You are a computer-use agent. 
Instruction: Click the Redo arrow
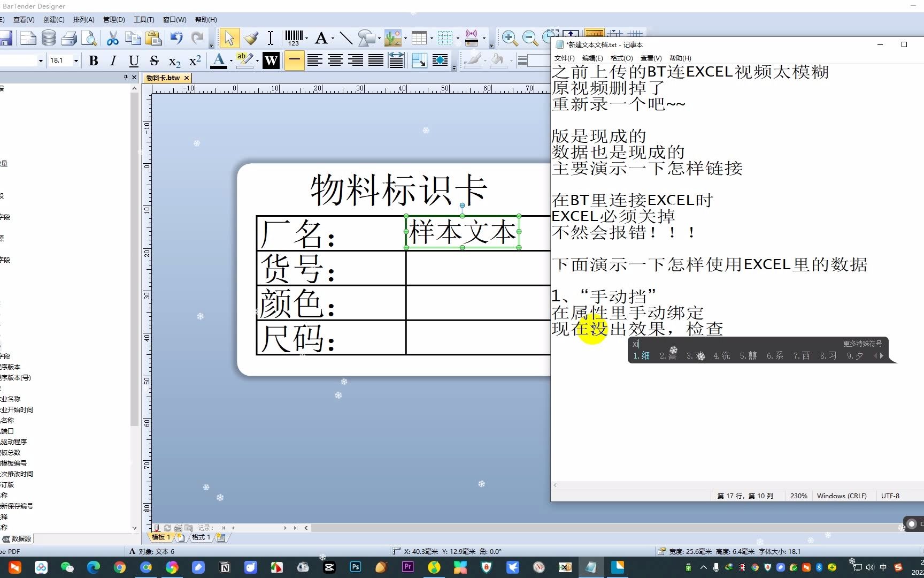(198, 38)
